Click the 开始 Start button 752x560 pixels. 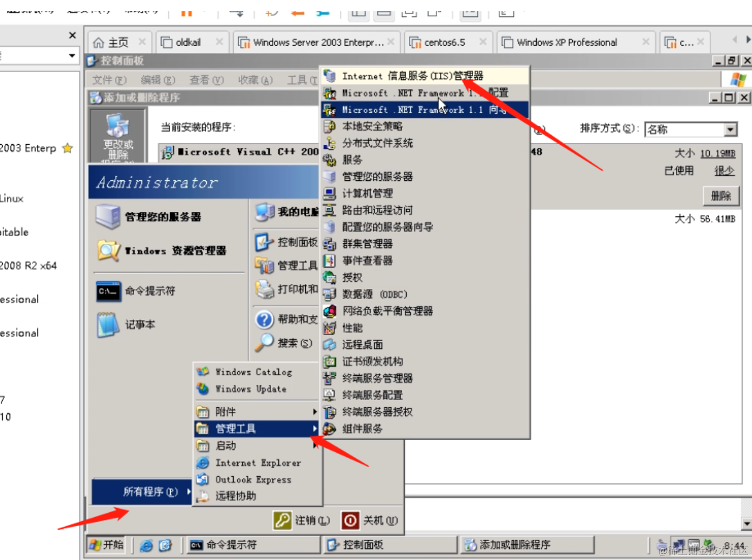pos(107,545)
